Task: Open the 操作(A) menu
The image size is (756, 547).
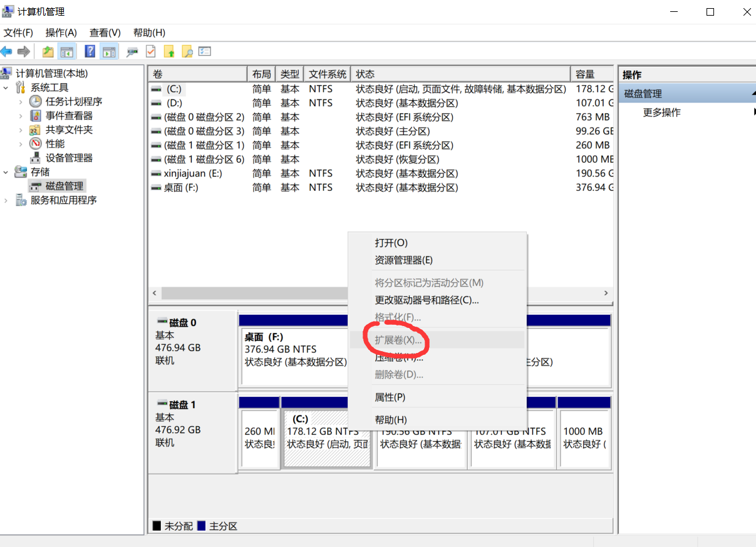Action: [61, 33]
